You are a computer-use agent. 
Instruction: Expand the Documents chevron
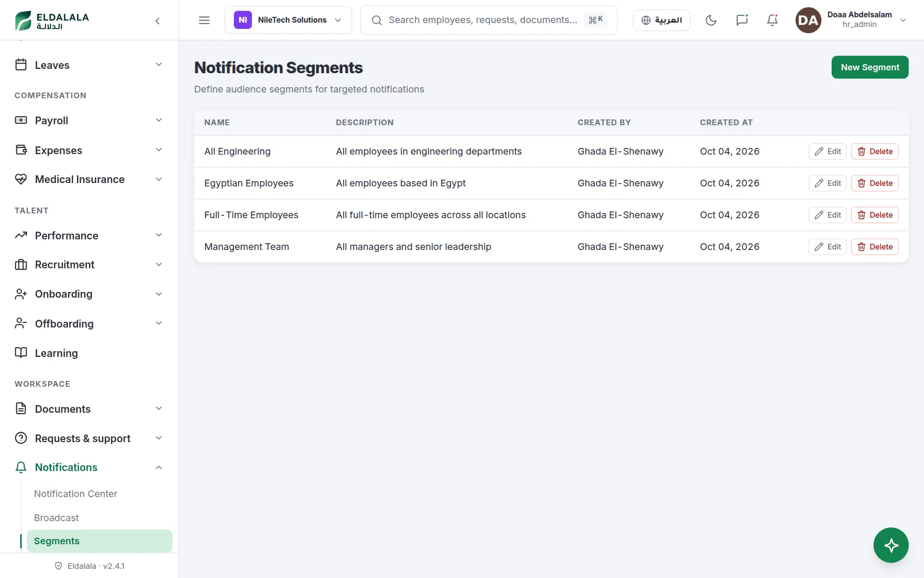pyautogui.click(x=159, y=408)
